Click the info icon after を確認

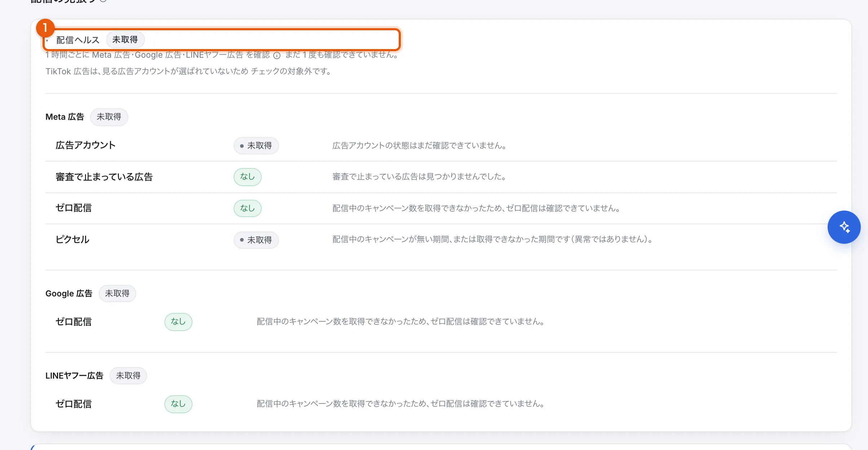[x=277, y=55]
